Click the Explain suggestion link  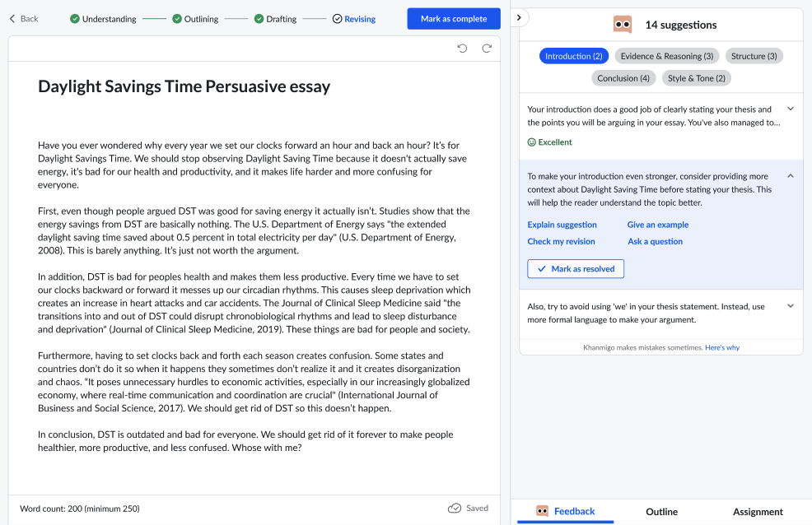point(562,225)
